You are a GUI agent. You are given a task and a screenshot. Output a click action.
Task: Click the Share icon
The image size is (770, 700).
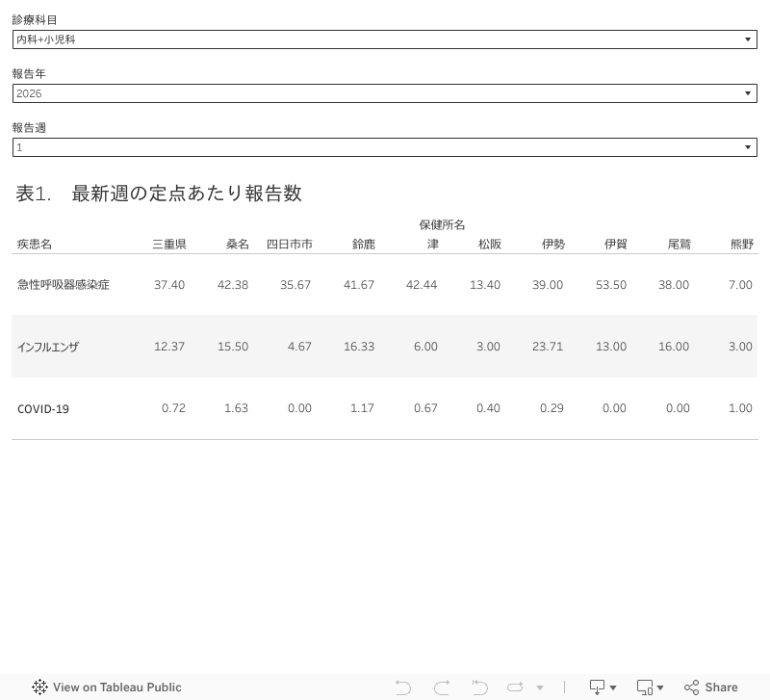711,687
